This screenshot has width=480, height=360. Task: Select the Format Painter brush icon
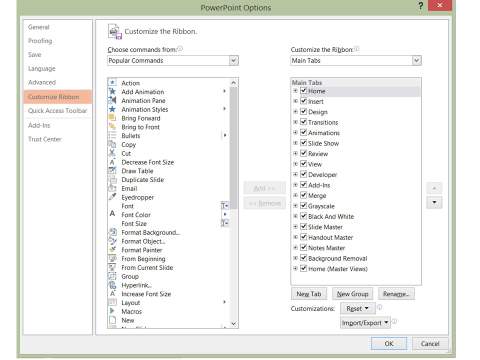click(112, 249)
